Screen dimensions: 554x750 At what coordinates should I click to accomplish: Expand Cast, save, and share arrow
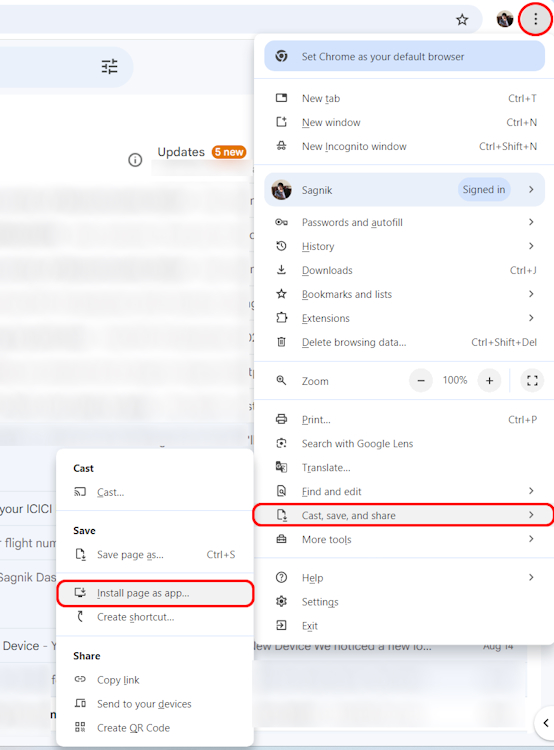click(x=531, y=515)
